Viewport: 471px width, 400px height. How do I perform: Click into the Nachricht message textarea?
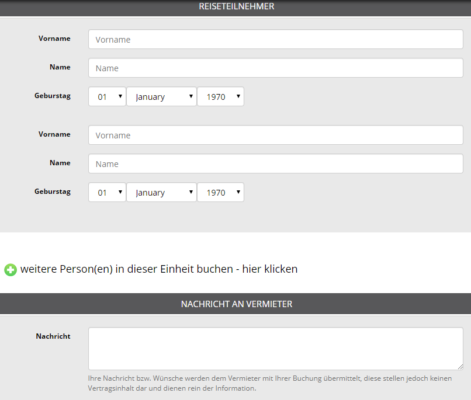point(276,349)
